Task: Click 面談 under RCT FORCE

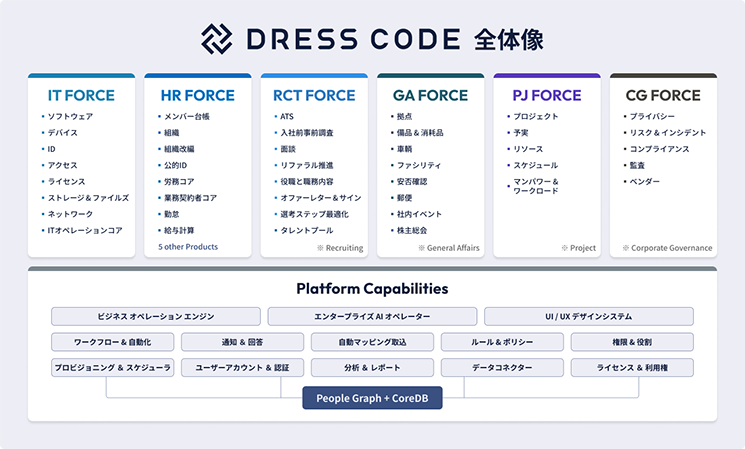Action: tap(288, 149)
